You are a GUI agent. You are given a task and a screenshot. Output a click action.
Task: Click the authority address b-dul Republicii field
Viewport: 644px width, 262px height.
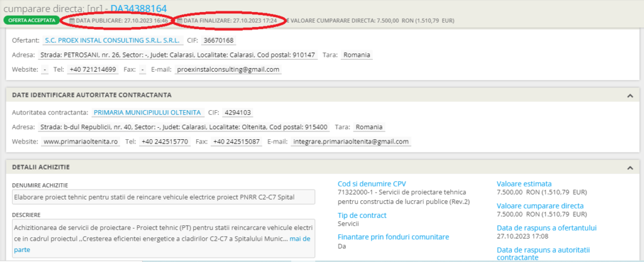[x=184, y=127]
